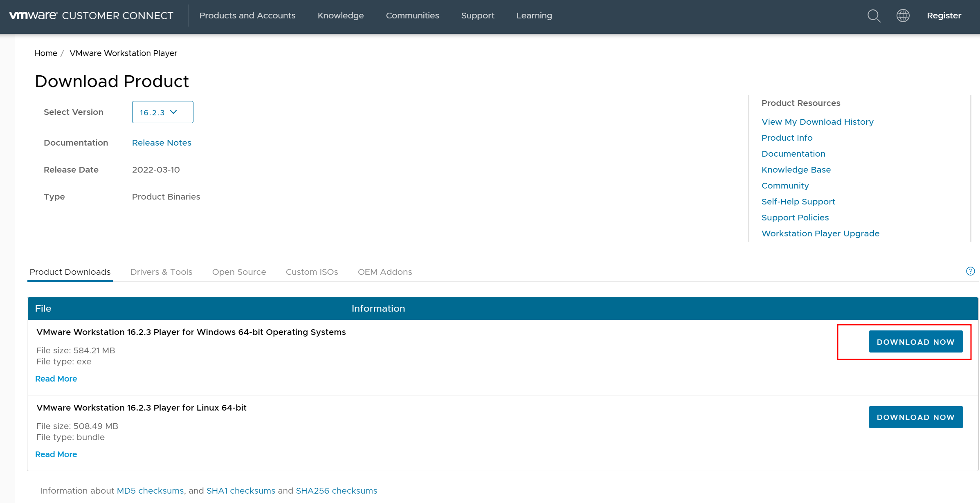Go to Home breadcrumb
This screenshot has height=503, width=980.
pyautogui.click(x=45, y=53)
